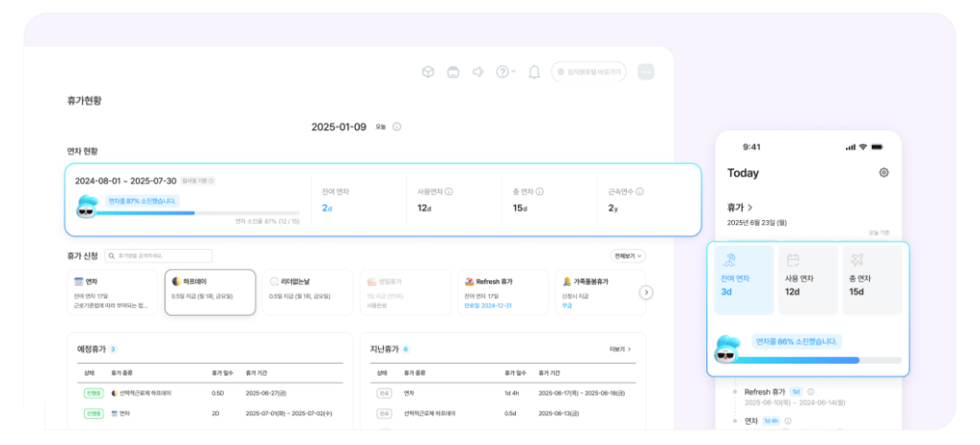Click the cube icon in top toolbar
This screenshot has height=445, width=980.
click(428, 72)
